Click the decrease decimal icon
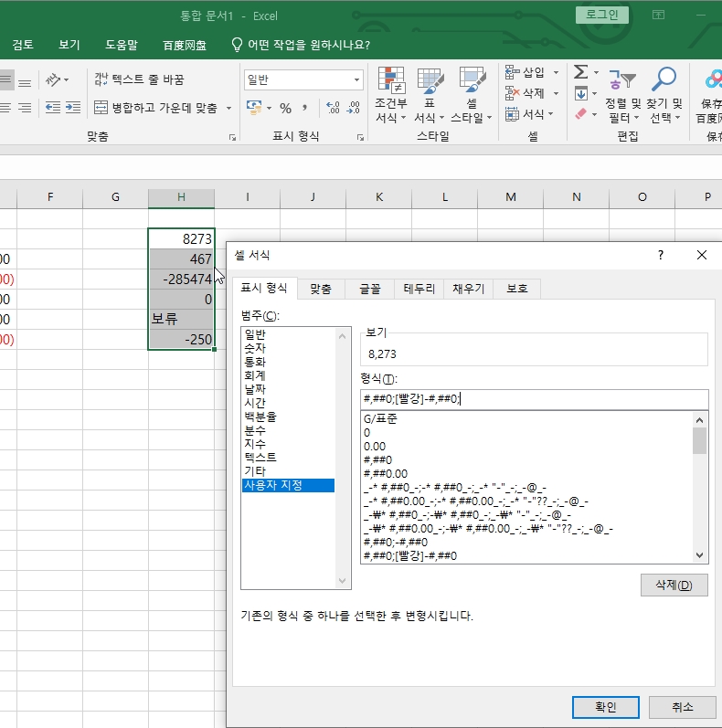 click(x=354, y=108)
